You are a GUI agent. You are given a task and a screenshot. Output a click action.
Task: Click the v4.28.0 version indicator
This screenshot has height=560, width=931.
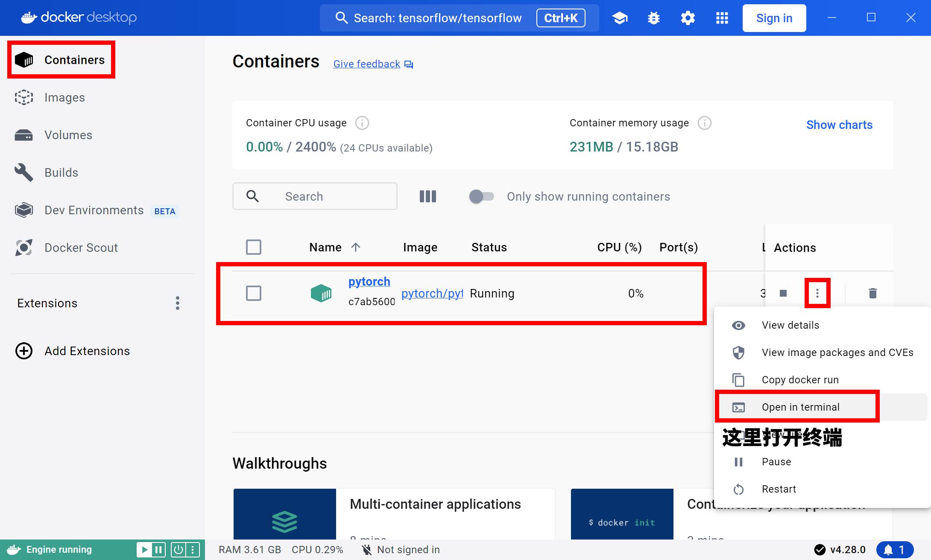pos(840,550)
